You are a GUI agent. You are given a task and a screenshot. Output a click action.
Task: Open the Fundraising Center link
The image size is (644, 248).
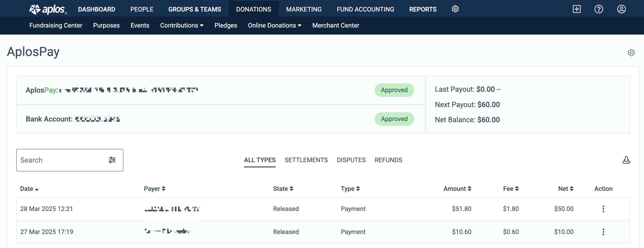point(56,26)
